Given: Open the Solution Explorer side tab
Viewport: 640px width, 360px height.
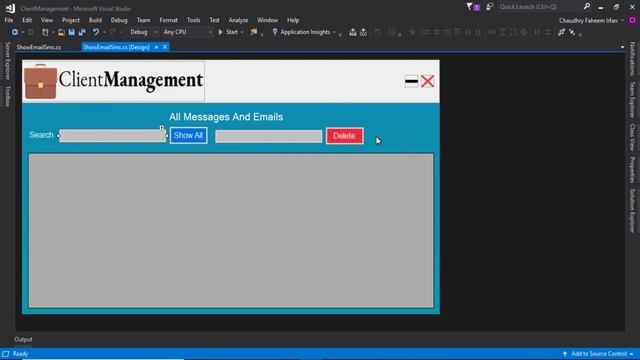Looking at the screenshot, I should (x=632, y=211).
